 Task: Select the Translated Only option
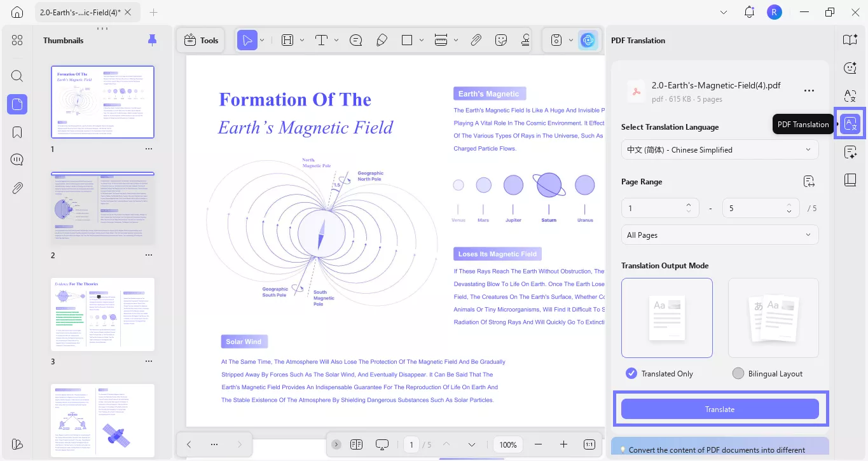[x=631, y=373]
